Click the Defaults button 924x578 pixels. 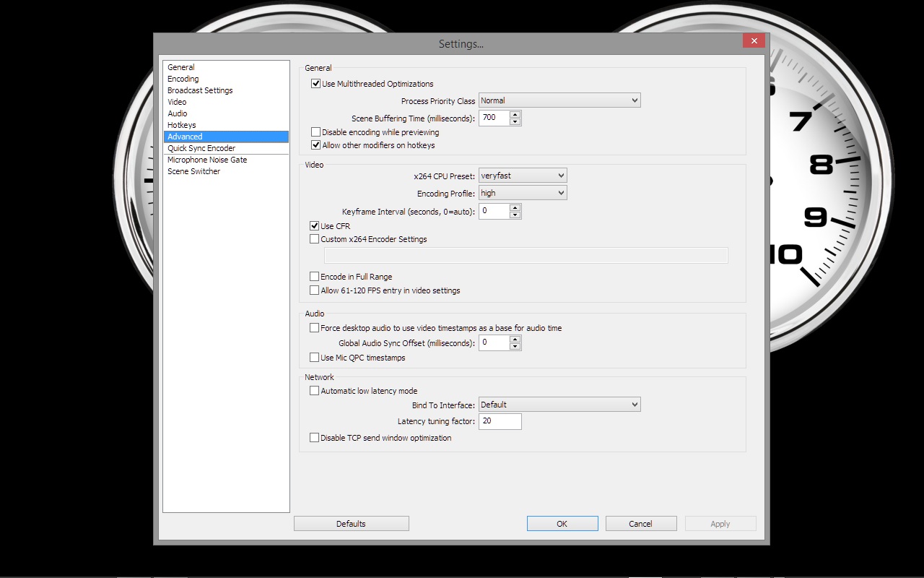click(352, 524)
